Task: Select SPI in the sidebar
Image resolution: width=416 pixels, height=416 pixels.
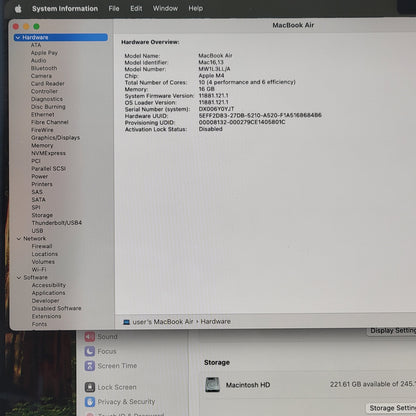Action: (x=36, y=207)
